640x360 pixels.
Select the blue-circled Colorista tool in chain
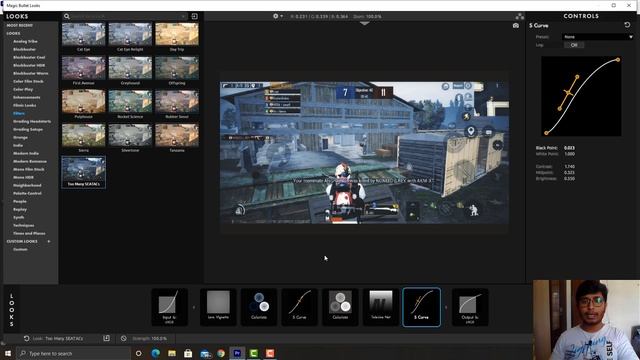coord(259,307)
